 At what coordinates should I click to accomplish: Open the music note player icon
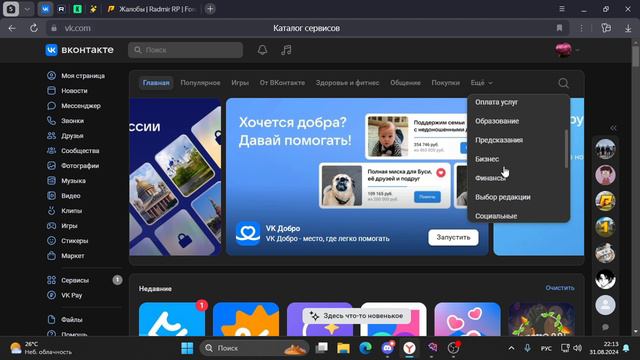coord(286,50)
